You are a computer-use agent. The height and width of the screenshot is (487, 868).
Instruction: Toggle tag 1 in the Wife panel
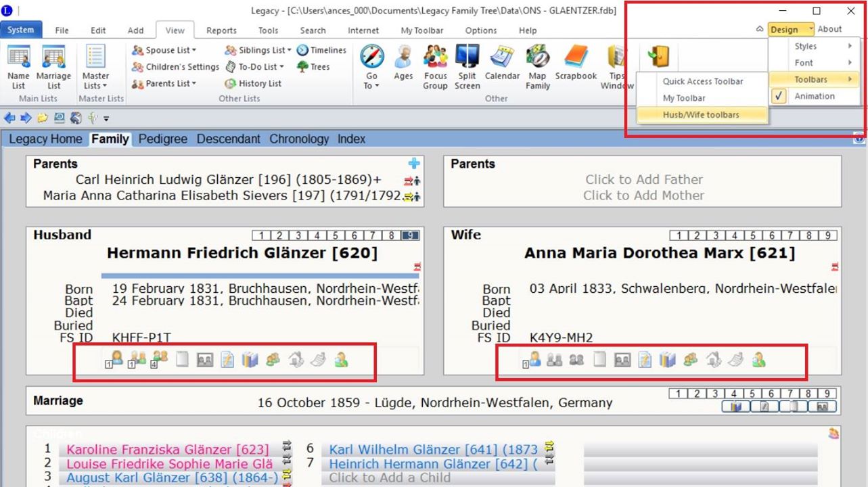[x=679, y=235]
